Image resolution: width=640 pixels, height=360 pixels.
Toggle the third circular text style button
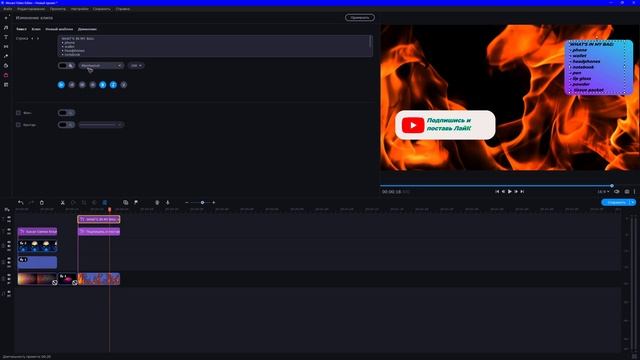point(82,85)
